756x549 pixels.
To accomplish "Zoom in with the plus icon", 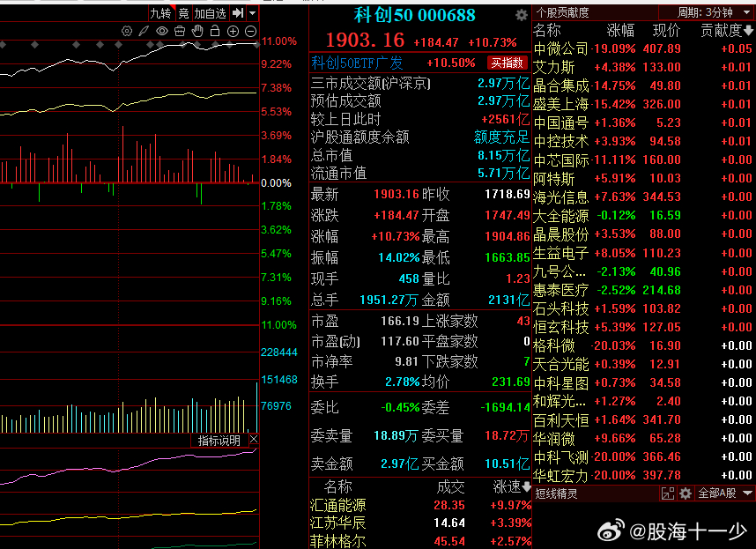I will tap(233, 32).
